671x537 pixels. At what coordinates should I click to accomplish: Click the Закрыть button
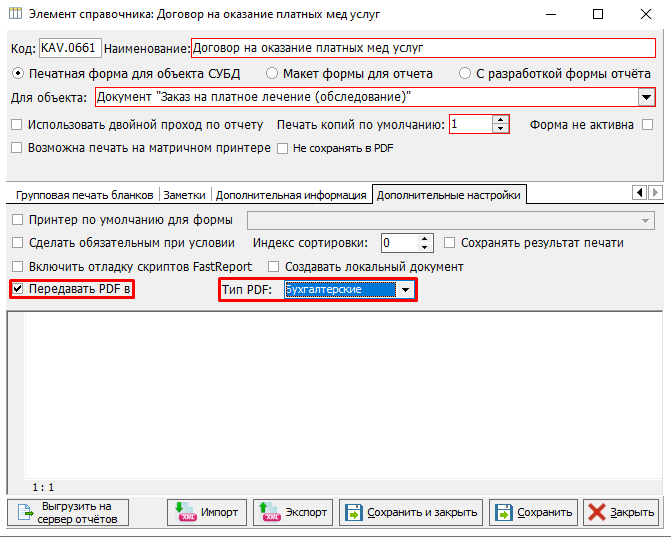coord(621,512)
